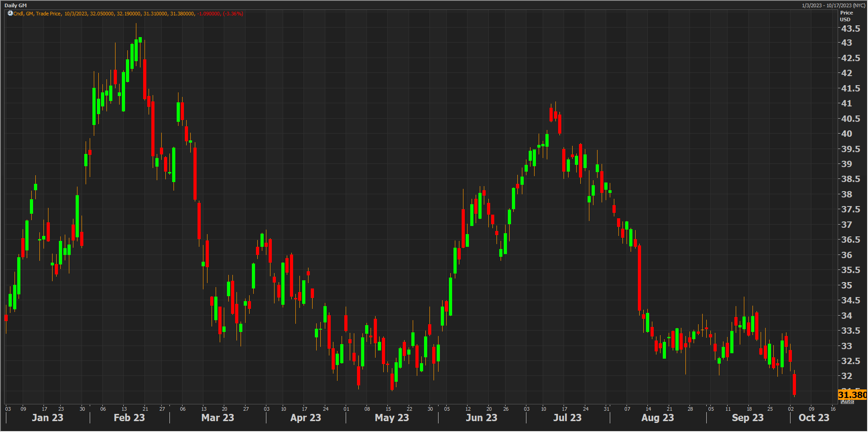Screen dimensions: 868x432
Task: Click the Oct 23 month label
Action: (814, 418)
